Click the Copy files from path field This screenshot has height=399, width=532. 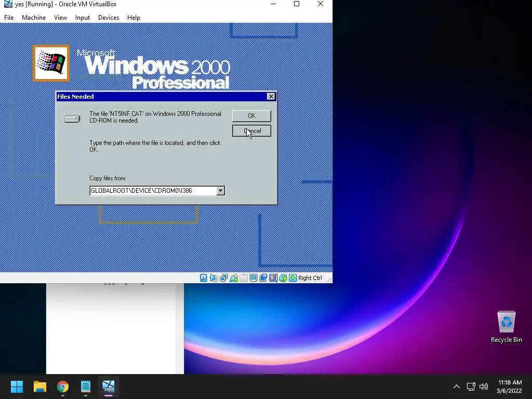pyautogui.click(x=153, y=191)
